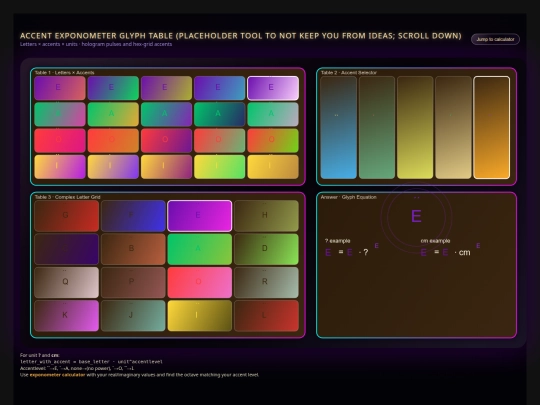Select the yellow-to-maroon I cell in Table 1
The image size is (540, 405).
click(x=166, y=167)
